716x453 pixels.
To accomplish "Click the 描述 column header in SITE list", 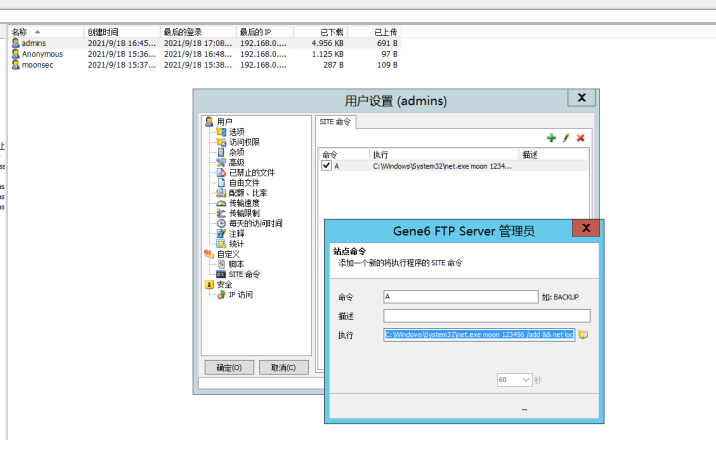I will [553, 155].
